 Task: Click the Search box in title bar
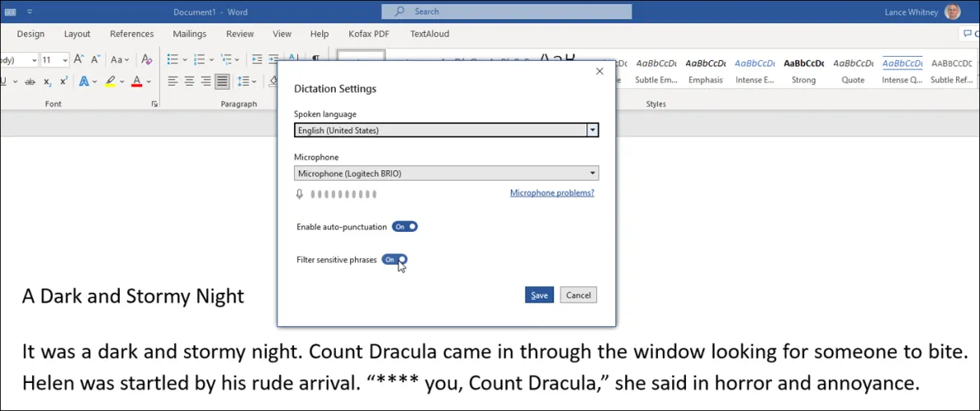point(506,12)
